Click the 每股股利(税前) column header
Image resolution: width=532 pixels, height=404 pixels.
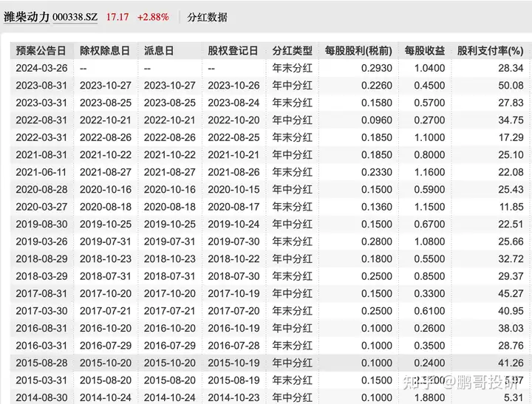(x=358, y=51)
